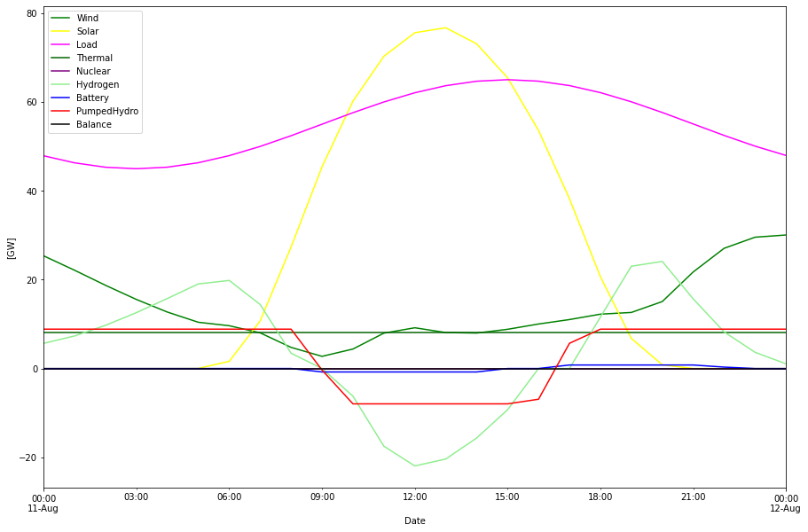Click the magenta Load legend line

[x=60, y=45]
